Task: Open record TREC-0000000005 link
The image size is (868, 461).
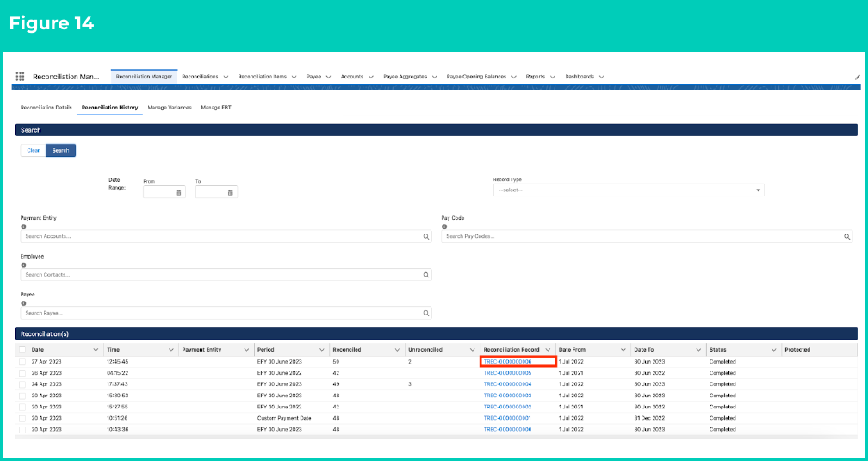Action: (x=507, y=373)
